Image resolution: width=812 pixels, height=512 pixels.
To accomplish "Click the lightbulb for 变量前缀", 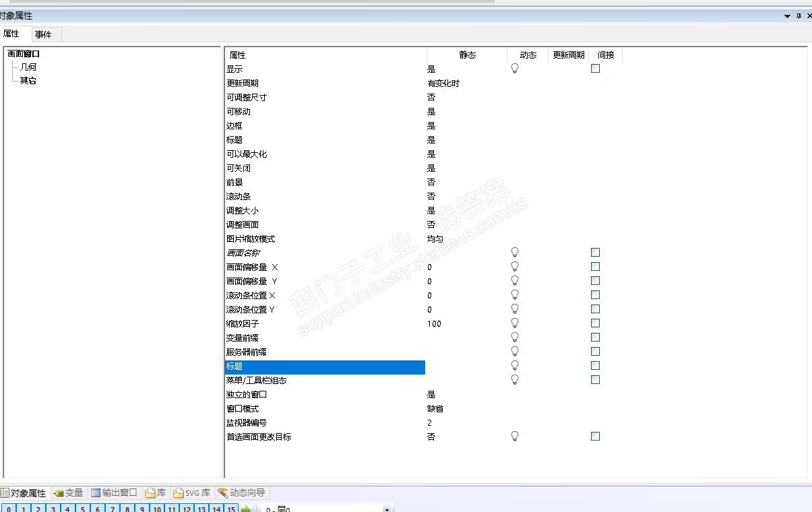I will (515, 338).
